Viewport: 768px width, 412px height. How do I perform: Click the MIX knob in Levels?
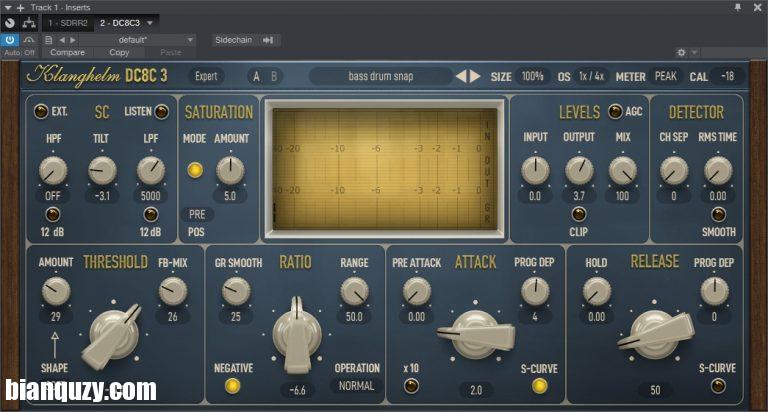623,170
